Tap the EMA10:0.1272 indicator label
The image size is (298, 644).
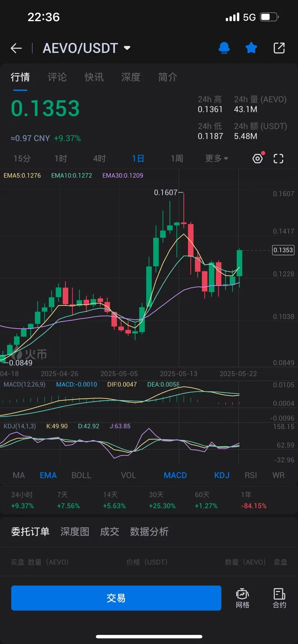click(72, 175)
